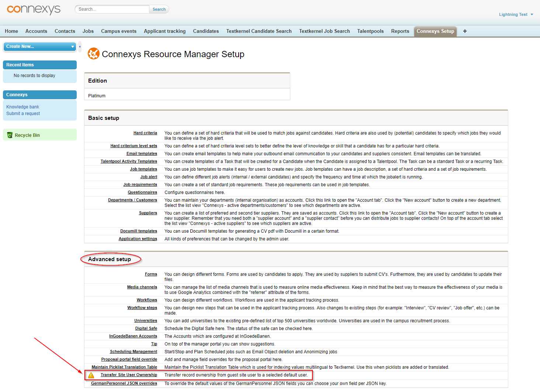The width and height of the screenshot is (540, 392).
Task: Click the No records to display text
Action: 34,76
